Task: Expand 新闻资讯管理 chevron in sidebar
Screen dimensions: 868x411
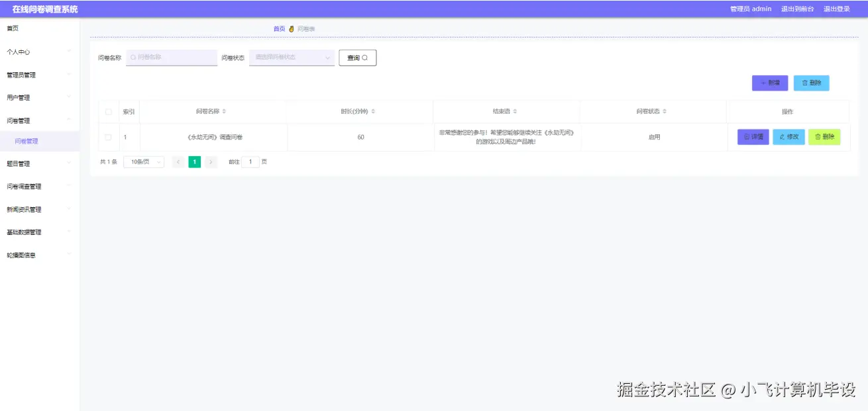Action: tap(69, 209)
